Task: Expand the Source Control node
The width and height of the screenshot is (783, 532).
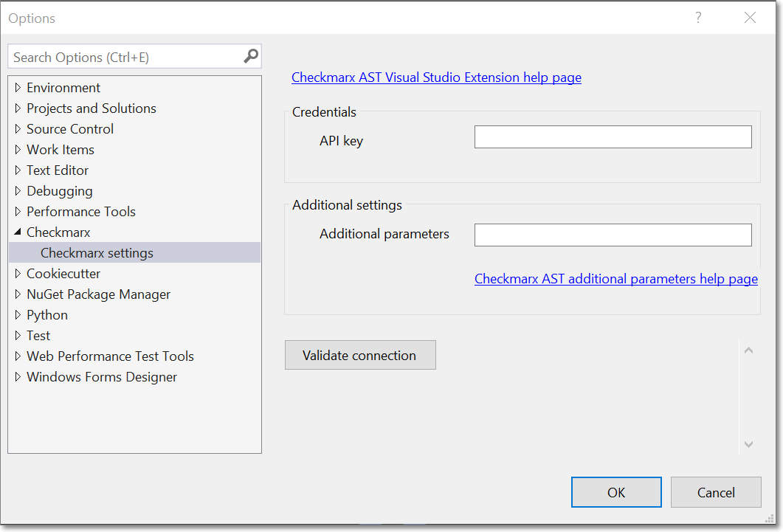Action: [x=18, y=129]
